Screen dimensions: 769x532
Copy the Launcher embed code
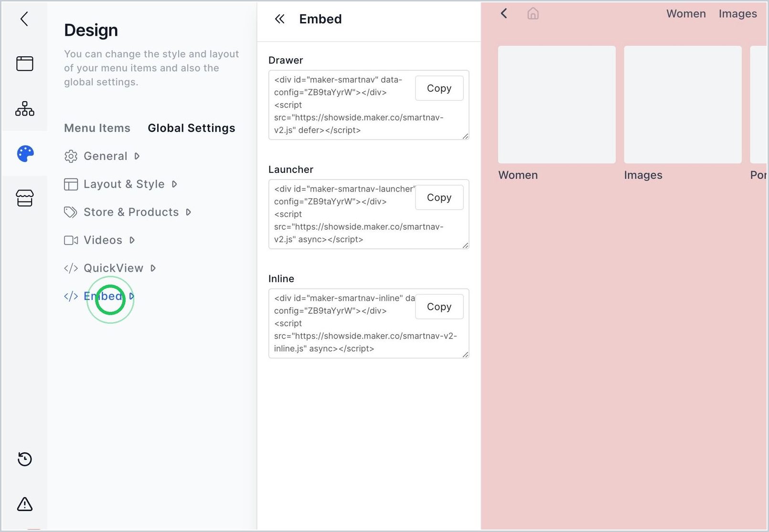pos(439,197)
